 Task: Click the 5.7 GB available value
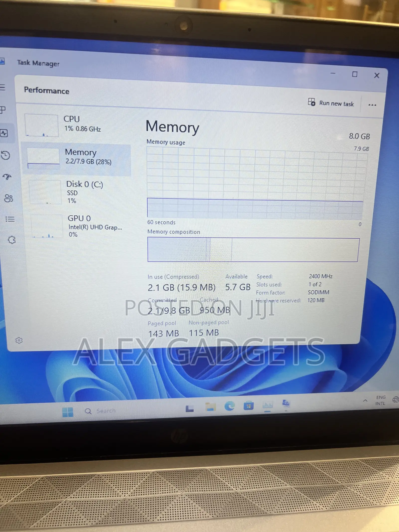[x=238, y=287]
